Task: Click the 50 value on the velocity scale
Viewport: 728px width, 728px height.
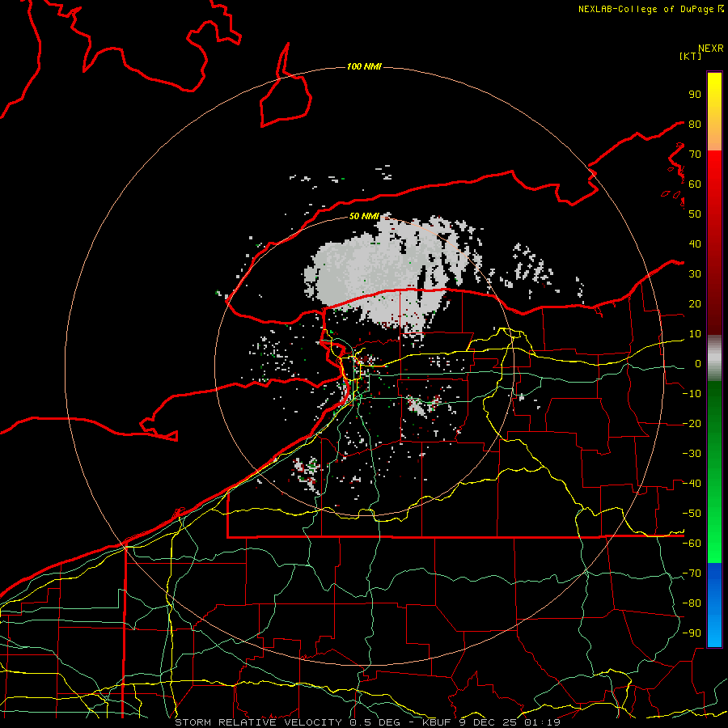Action: point(695,214)
